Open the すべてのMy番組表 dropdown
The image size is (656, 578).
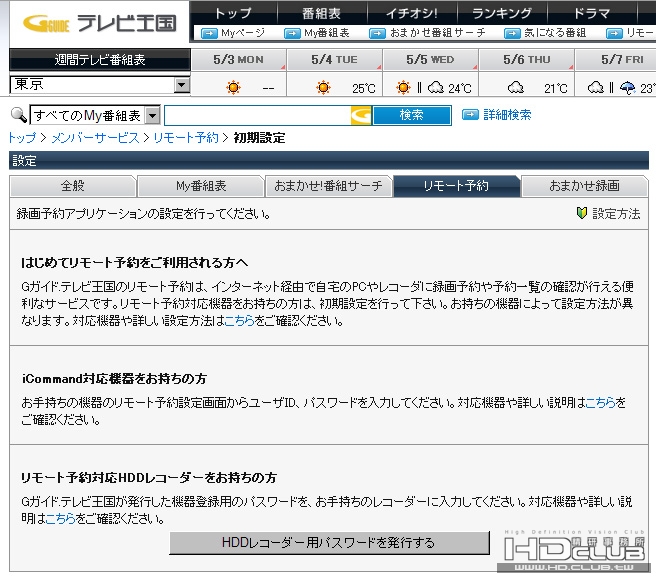pos(95,115)
